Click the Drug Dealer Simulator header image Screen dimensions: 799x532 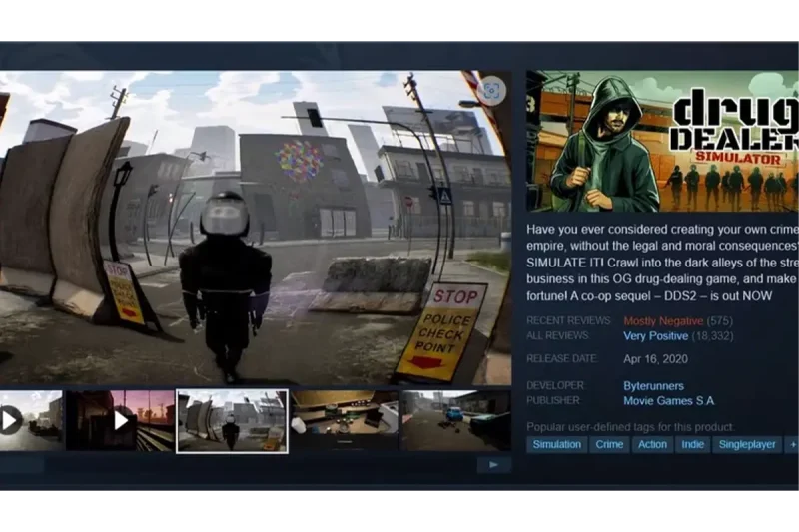tap(662, 141)
